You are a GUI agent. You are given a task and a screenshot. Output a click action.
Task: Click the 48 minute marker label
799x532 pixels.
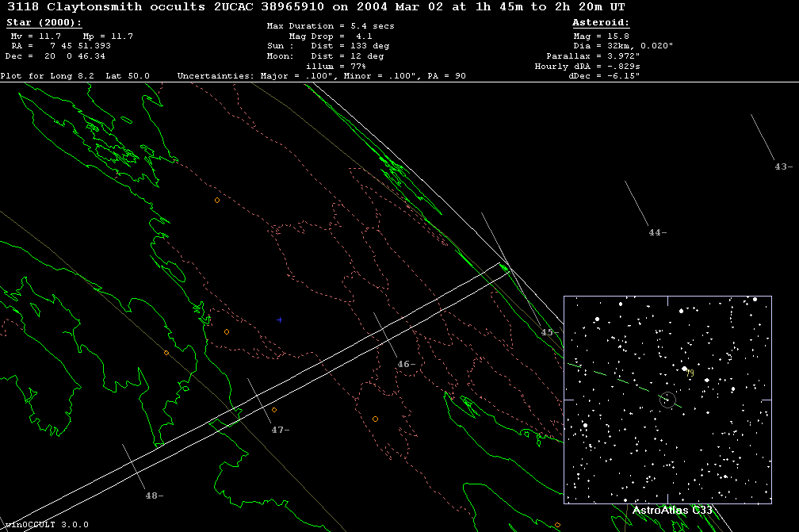coord(154,496)
